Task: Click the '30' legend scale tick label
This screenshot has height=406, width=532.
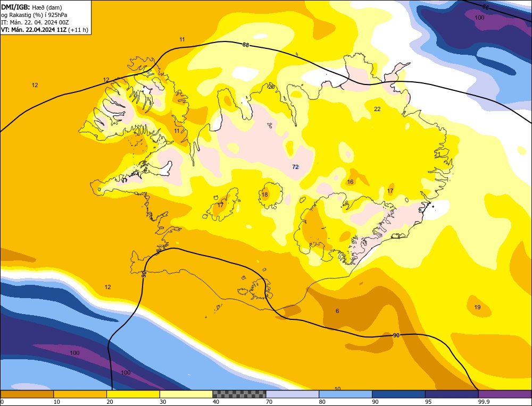Action: [163, 402]
